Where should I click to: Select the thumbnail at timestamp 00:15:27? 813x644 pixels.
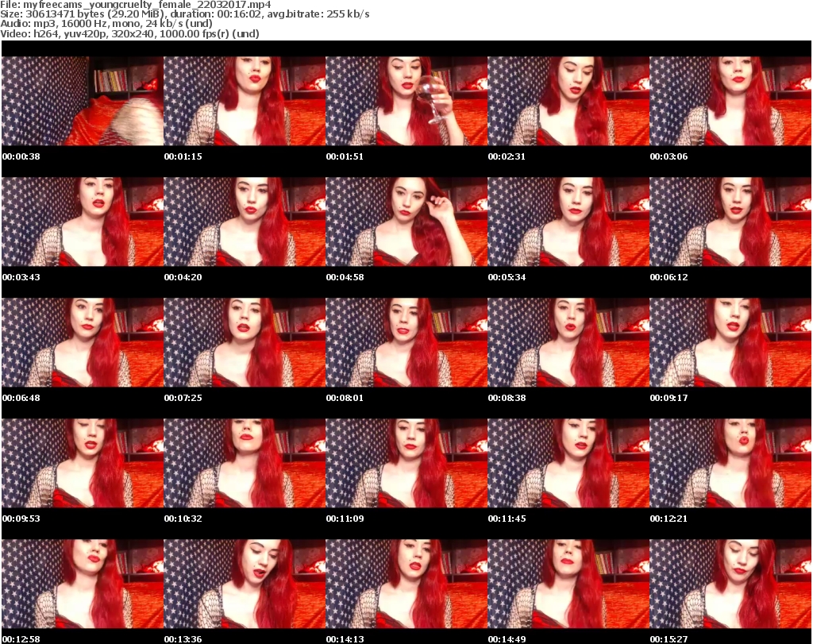730,584
